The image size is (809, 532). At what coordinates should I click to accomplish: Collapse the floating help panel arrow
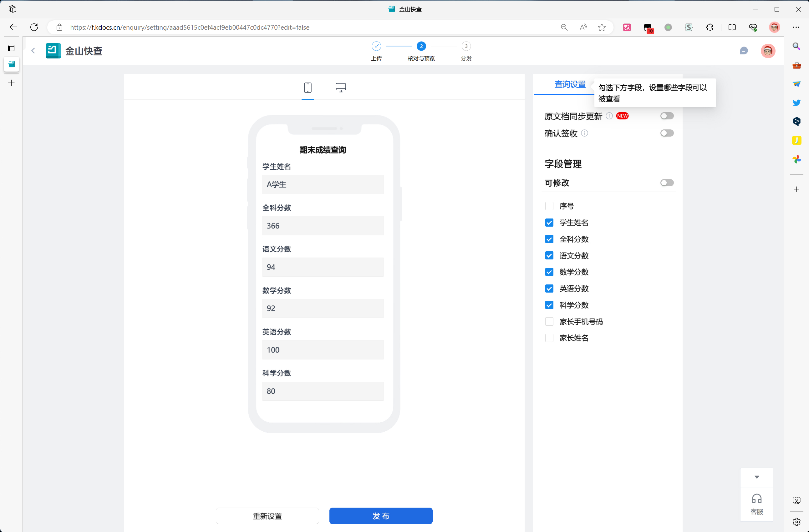(x=757, y=477)
